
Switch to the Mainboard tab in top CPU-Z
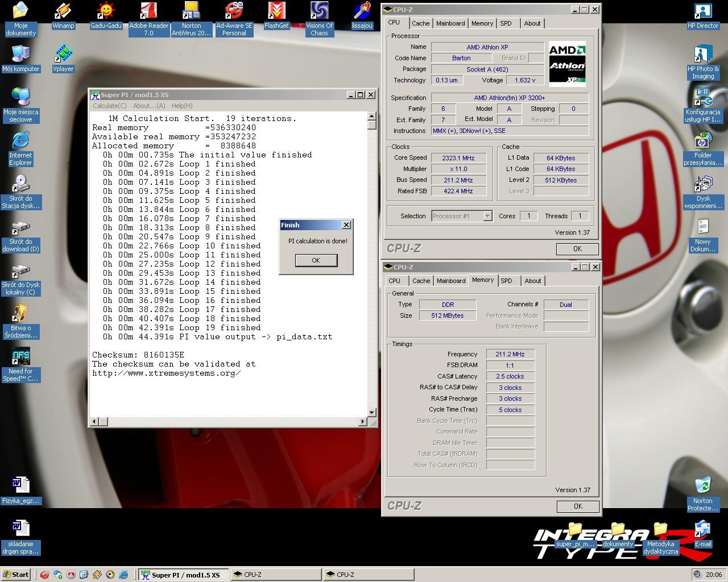450,23
